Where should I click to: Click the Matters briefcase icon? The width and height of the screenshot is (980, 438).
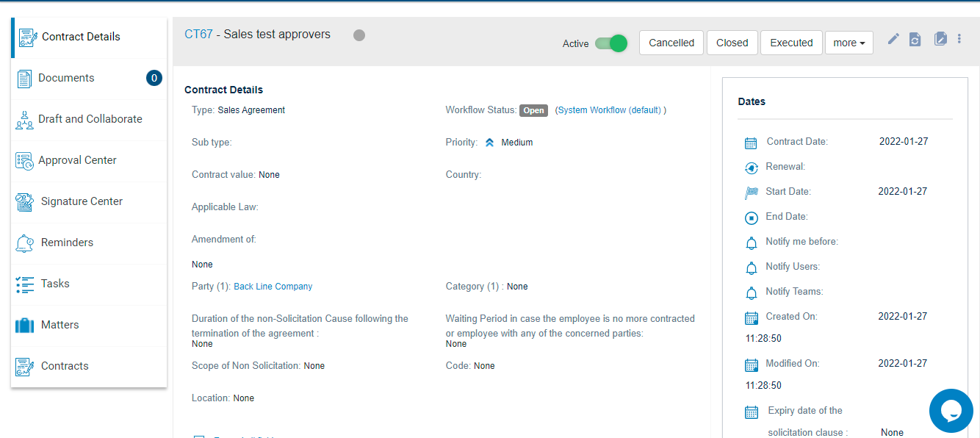[x=24, y=325]
